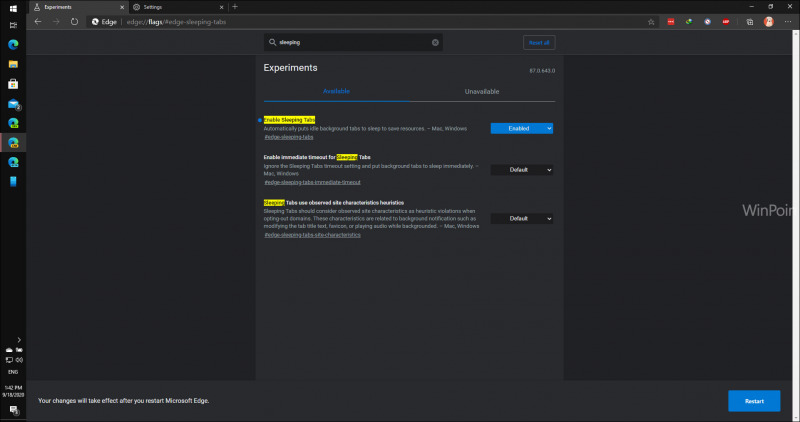
Task: Open the Action Center notifications
Action: [13, 410]
